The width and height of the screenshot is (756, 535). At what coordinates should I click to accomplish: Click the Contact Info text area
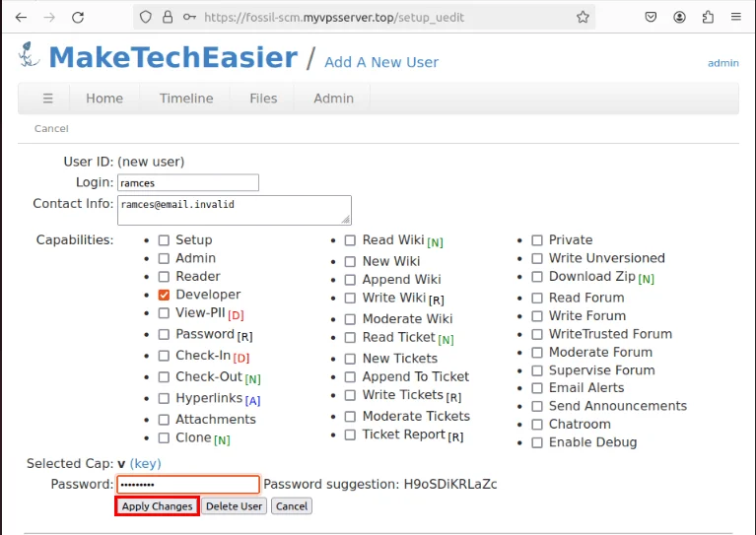coord(234,210)
